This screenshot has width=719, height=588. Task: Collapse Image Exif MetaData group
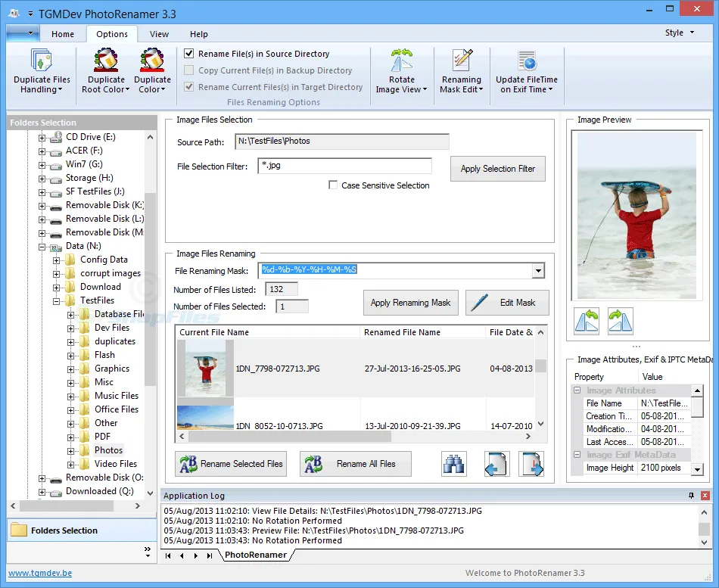pos(577,455)
